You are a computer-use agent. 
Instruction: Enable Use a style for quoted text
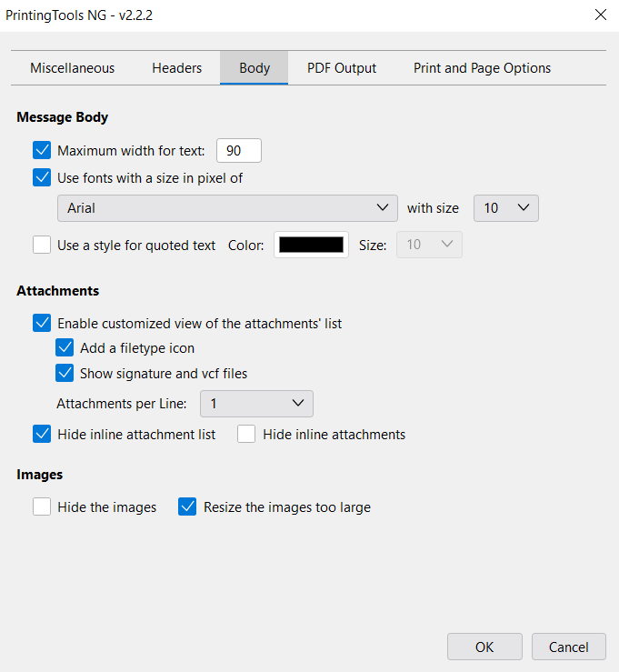pos(42,245)
